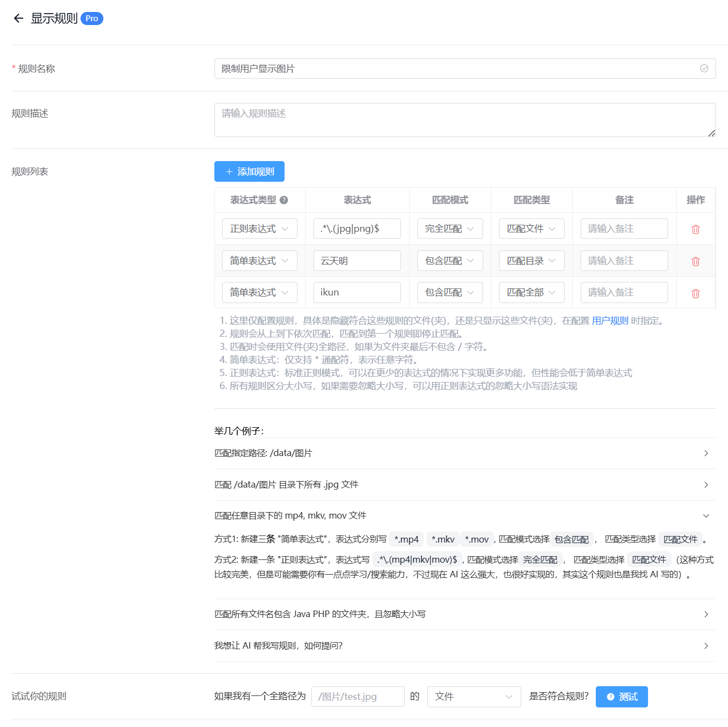
Task: Delete the 云天明 rule row
Action: click(695, 261)
